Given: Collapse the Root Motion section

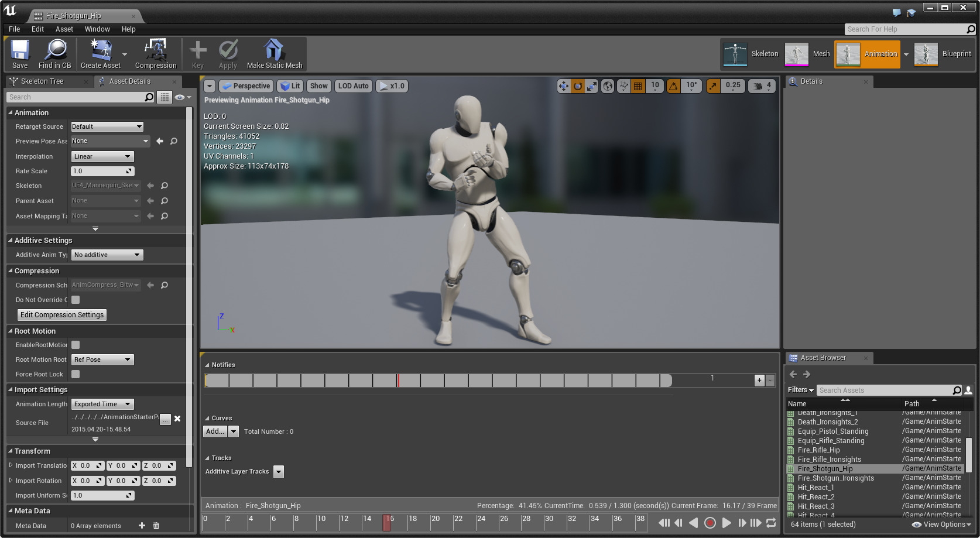Looking at the screenshot, I should pyautogui.click(x=11, y=331).
